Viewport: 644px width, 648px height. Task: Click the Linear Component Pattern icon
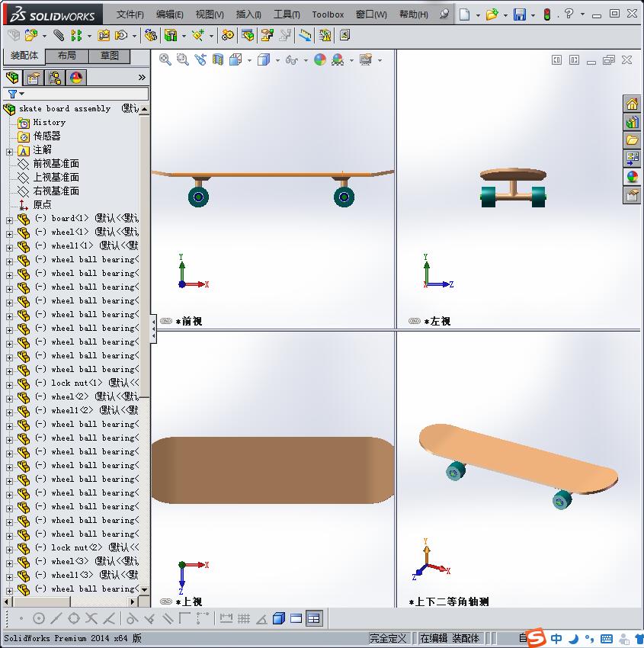[x=76, y=36]
